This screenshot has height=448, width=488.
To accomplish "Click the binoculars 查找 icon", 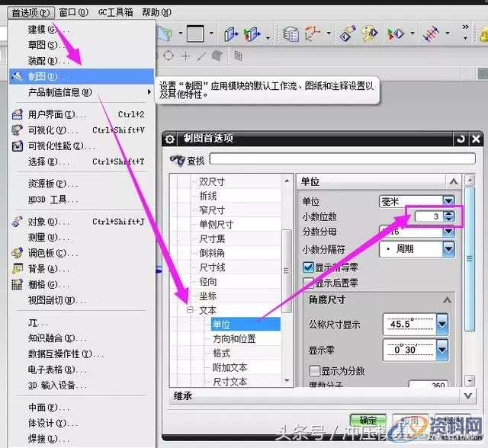I will [178, 161].
